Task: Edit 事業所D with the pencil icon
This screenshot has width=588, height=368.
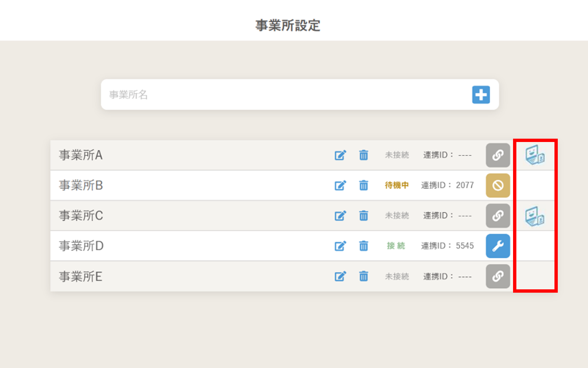Action: tap(340, 246)
